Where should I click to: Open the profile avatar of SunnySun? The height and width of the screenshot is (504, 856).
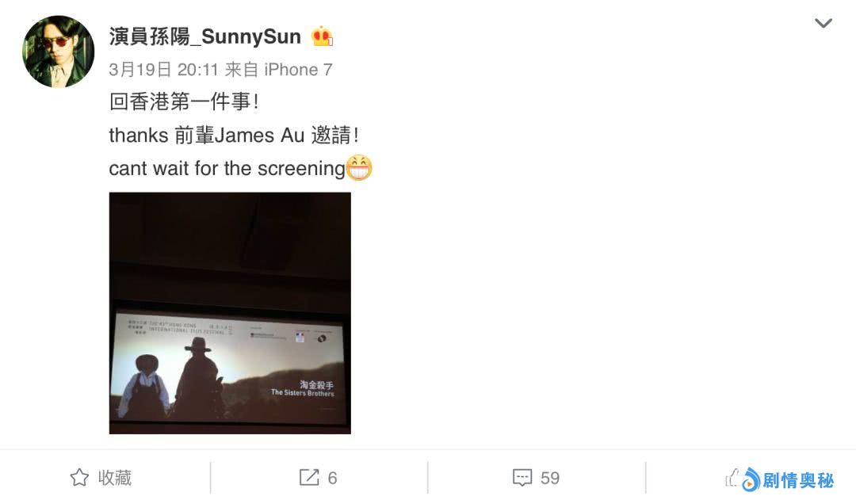pos(58,52)
